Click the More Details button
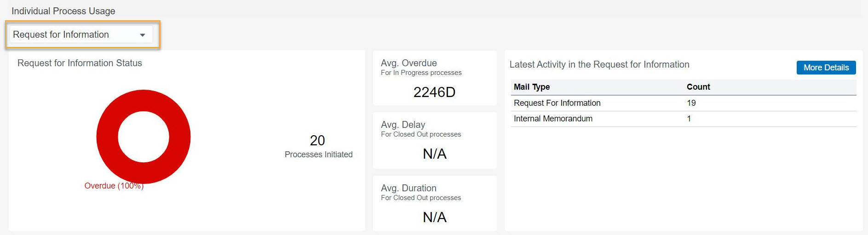868x235 pixels. tap(826, 68)
